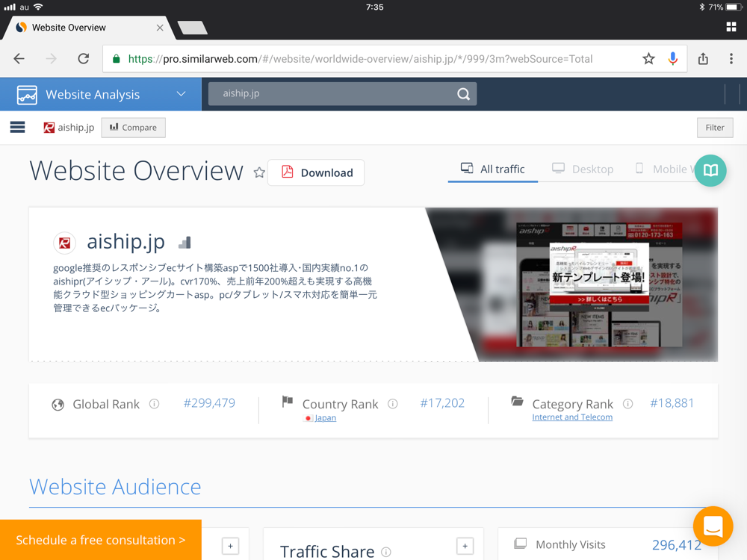The image size is (747, 560).
Task: Tap the browser share icon
Action: pyautogui.click(x=703, y=59)
